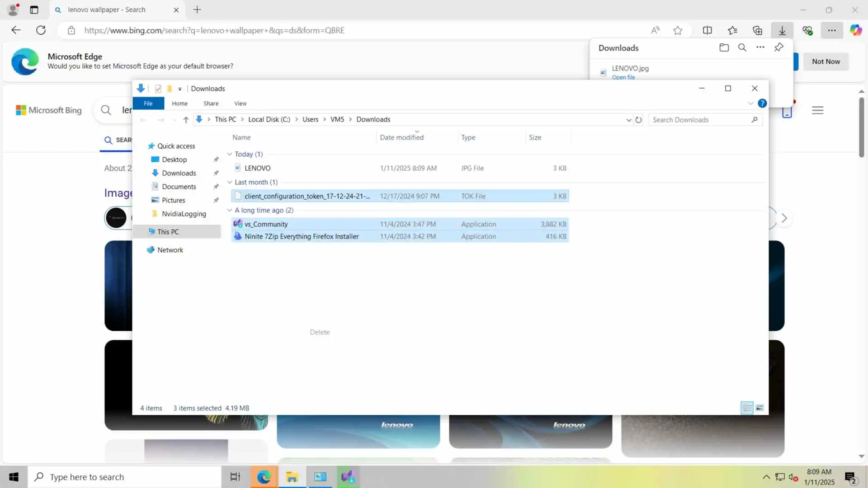Open Edge split screen icon
868x488 pixels.
707,30
